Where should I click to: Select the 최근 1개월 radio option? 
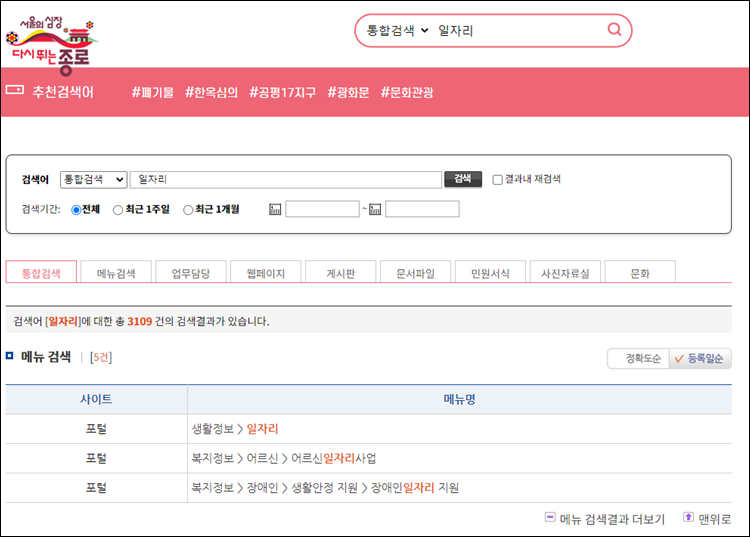pos(188,210)
